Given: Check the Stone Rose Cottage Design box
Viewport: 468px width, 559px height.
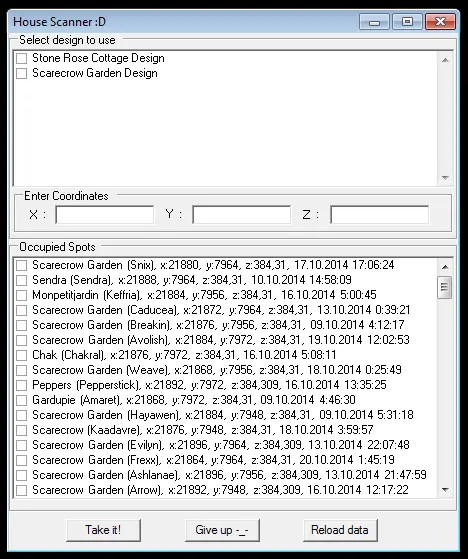Looking at the screenshot, I should (22, 58).
